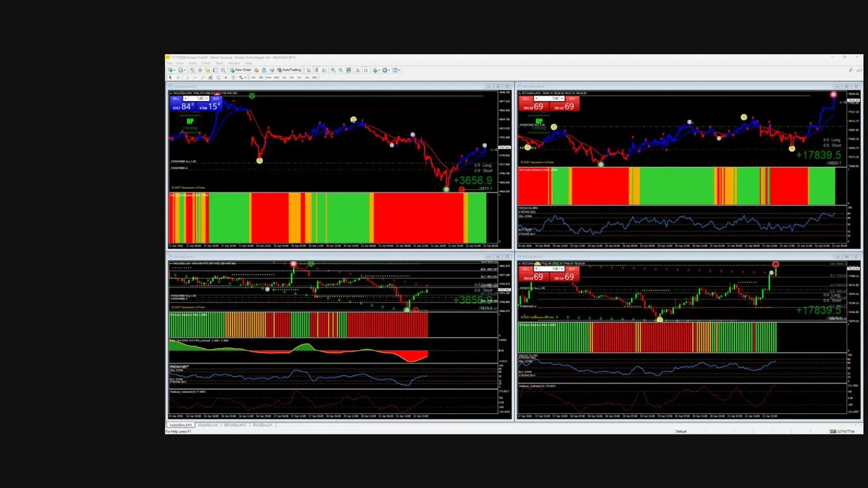Click BUY in the top-right BTCUSDm chart
Image resolution: width=868 pixels, height=488 pixels.
click(x=573, y=99)
